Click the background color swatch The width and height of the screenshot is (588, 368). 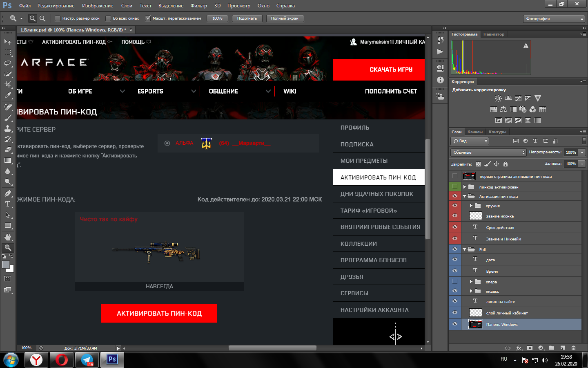(x=11, y=270)
